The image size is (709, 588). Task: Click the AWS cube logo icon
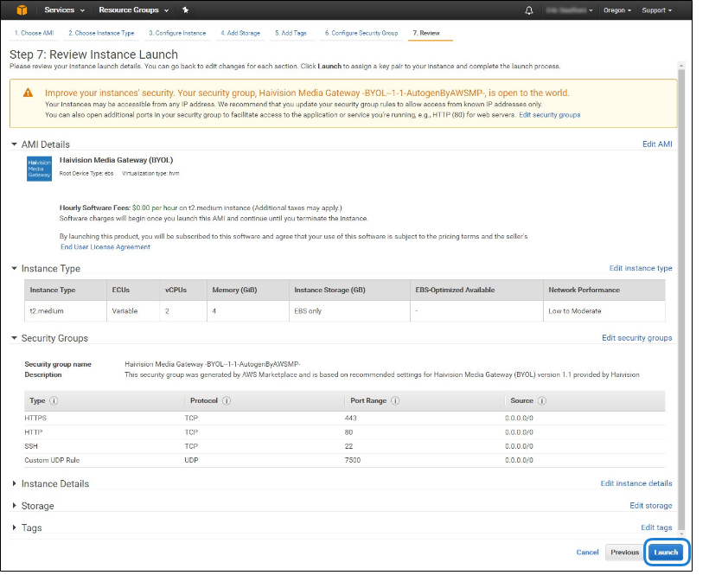tap(19, 10)
